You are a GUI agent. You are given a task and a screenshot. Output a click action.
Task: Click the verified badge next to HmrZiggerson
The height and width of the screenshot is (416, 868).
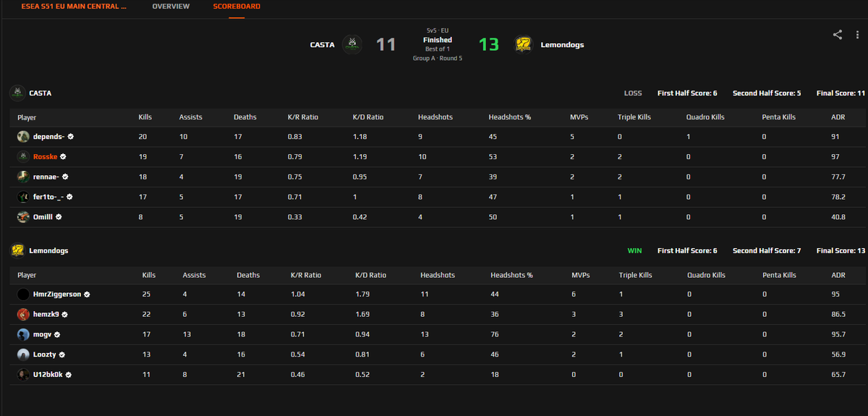pos(87,294)
